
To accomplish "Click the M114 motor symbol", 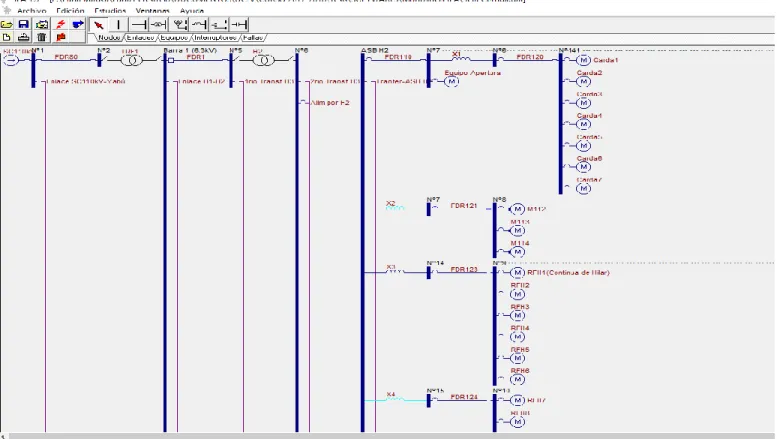I will pyautogui.click(x=517, y=252).
